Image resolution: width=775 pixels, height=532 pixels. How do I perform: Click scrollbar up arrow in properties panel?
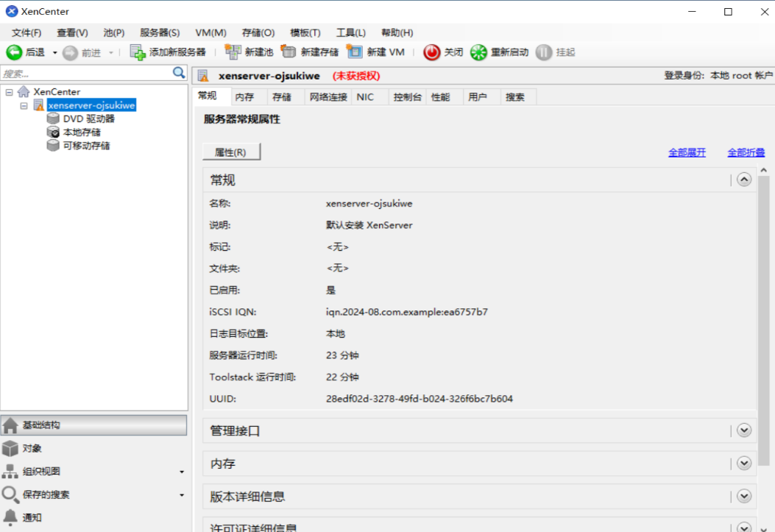pos(764,170)
